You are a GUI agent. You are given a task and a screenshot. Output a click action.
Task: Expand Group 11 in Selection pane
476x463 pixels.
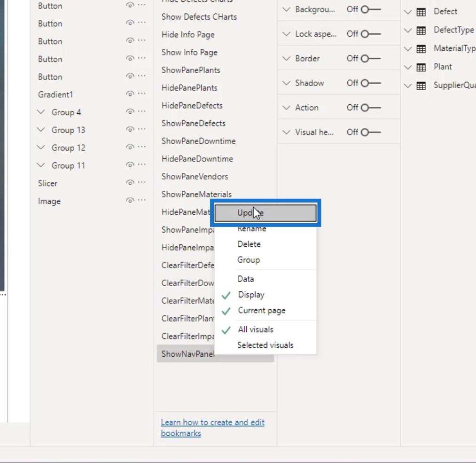[x=41, y=165]
